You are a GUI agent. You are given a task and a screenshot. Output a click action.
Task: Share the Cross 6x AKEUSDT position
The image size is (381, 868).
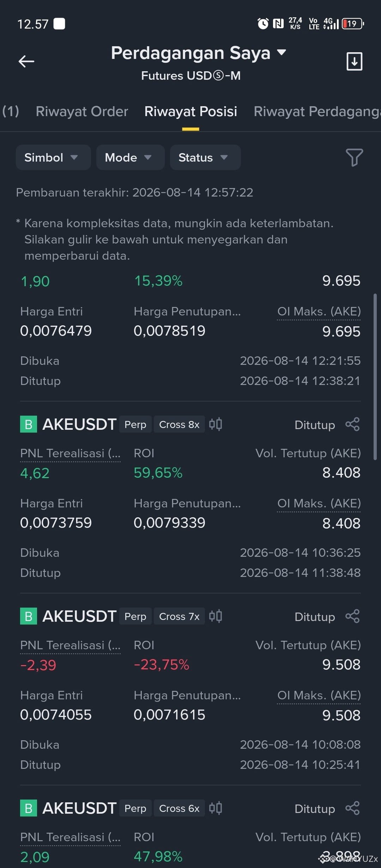pos(352,808)
